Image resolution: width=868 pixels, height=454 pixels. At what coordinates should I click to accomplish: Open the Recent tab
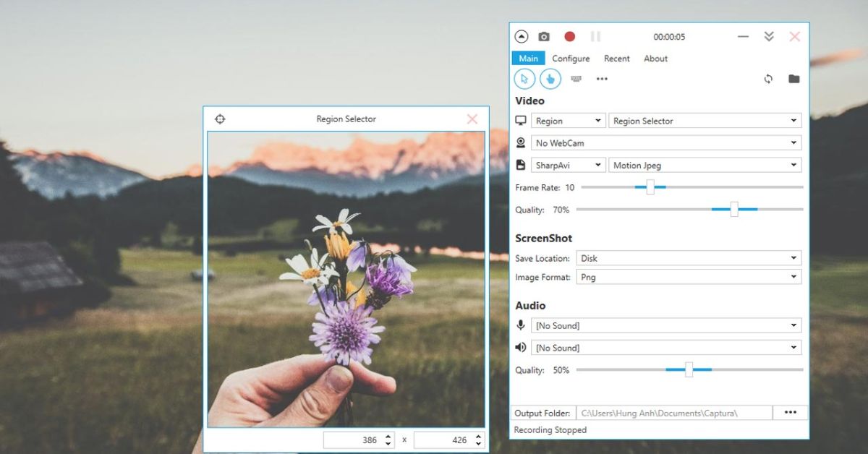click(x=617, y=59)
